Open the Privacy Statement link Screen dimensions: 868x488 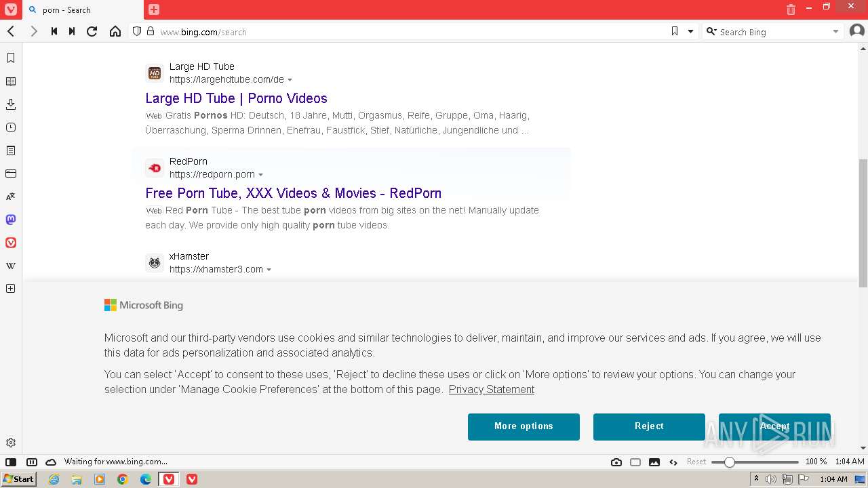(492, 389)
